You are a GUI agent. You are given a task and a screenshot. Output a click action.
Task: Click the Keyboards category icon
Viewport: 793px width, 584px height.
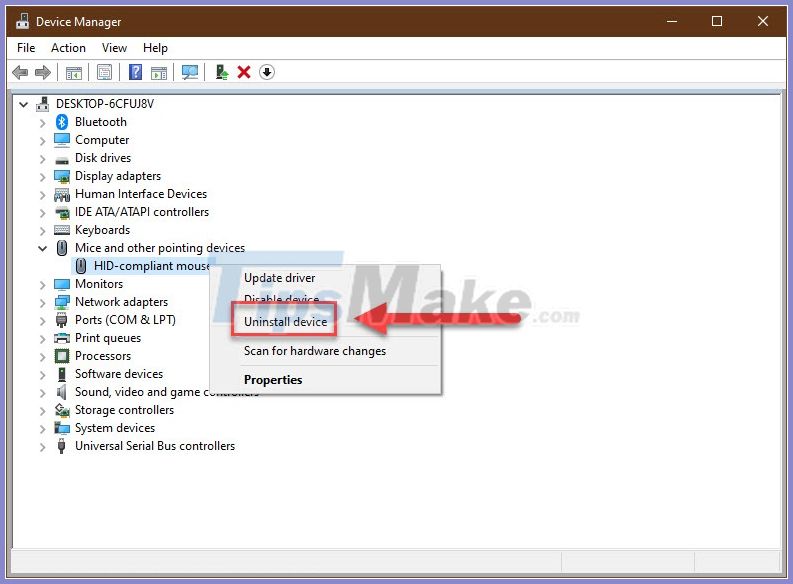click(x=62, y=231)
